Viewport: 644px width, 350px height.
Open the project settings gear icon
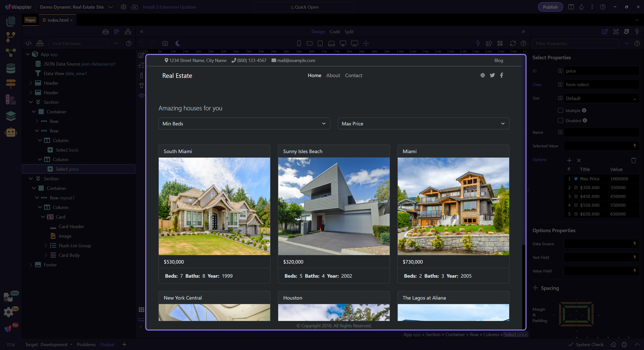coord(123,7)
